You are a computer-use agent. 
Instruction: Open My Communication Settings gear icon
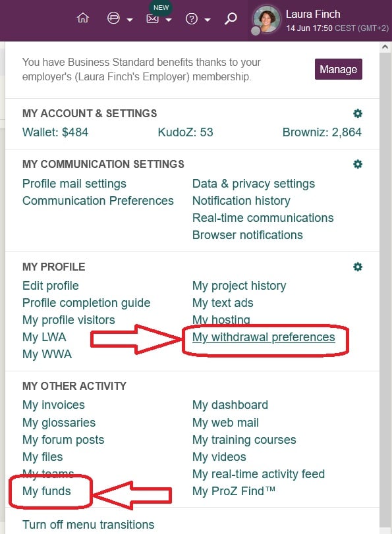(x=358, y=164)
